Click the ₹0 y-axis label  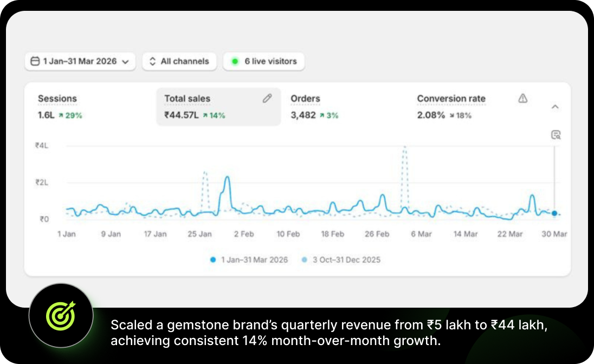(x=44, y=219)
